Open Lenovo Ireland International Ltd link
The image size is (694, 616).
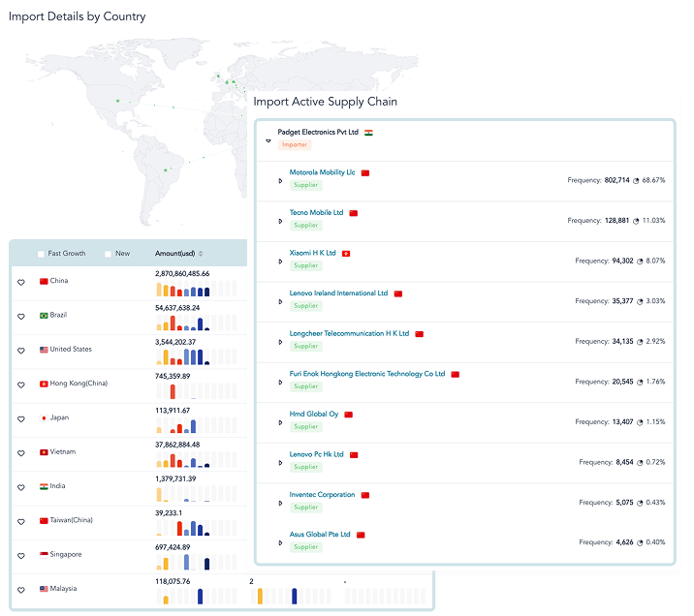click(338, 293)
